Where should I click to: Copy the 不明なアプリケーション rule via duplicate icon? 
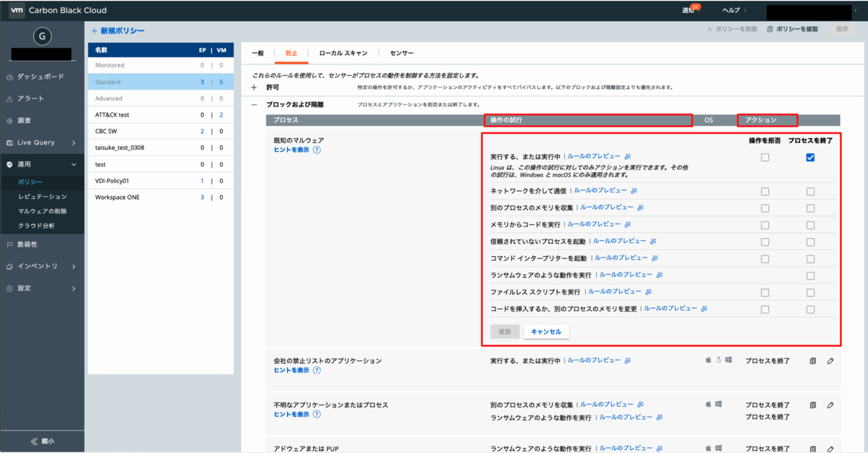click(x=813, y=405)
